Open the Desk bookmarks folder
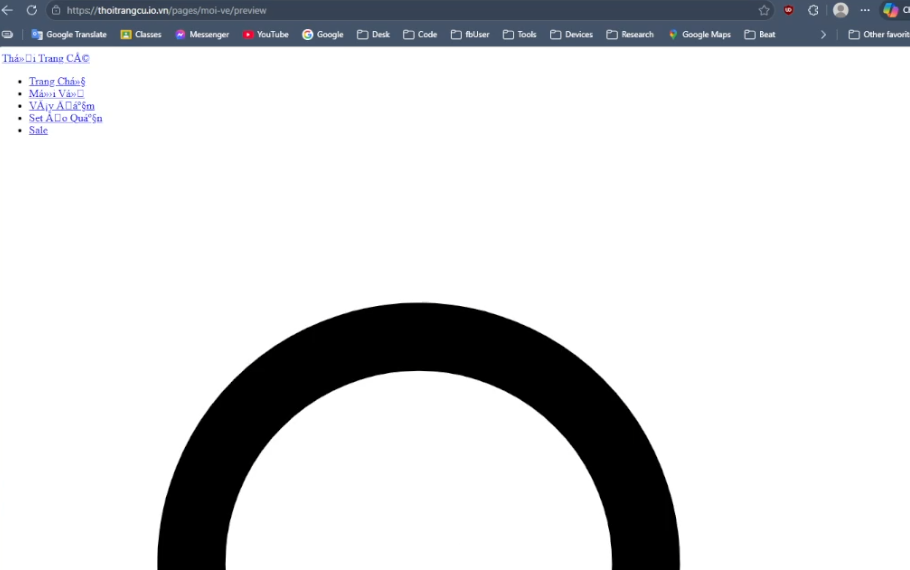The width and height of the screenshot is (910, 570). coord(373,34)
